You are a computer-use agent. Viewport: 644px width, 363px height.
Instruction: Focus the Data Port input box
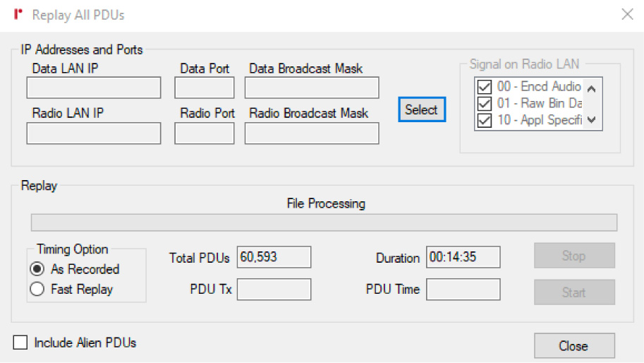204,88
